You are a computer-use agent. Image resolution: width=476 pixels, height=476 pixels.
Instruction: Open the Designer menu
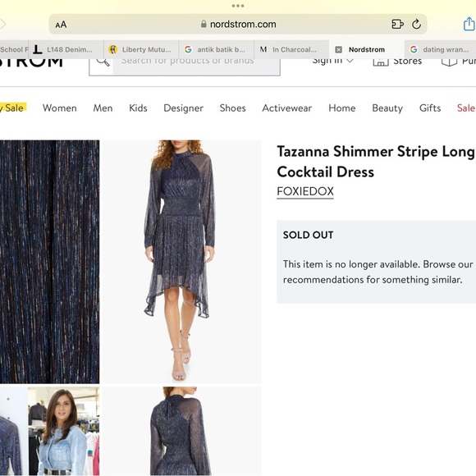(x=183, y=108)
